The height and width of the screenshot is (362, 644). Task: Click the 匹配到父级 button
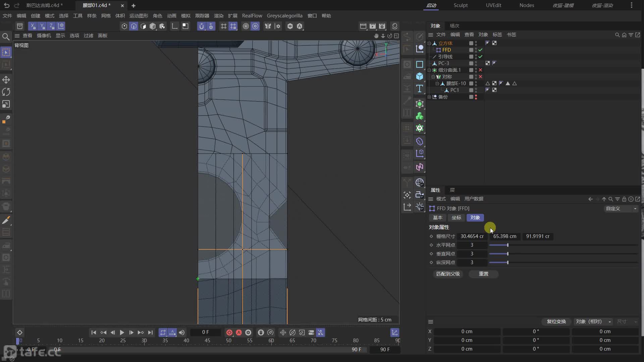click(x=448, y=274)
